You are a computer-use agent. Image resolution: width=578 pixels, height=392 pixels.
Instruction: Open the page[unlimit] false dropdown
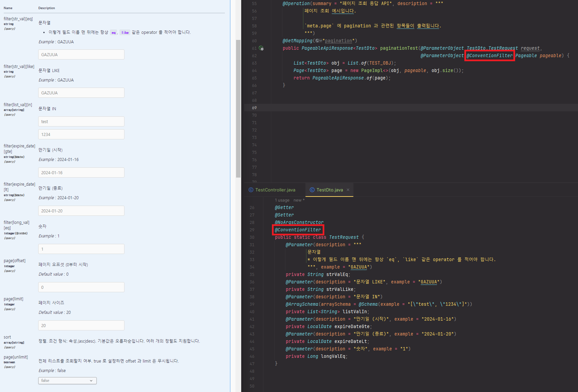click(67, 381)
